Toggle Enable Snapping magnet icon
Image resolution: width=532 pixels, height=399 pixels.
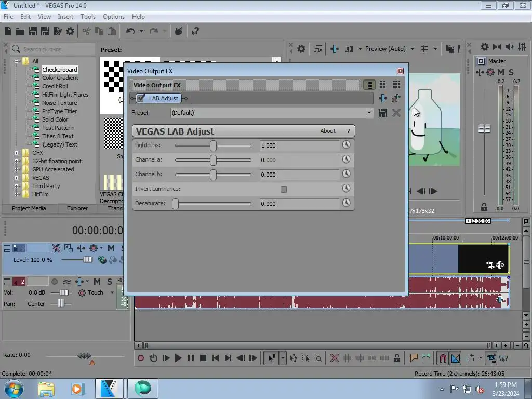[443, 358]
